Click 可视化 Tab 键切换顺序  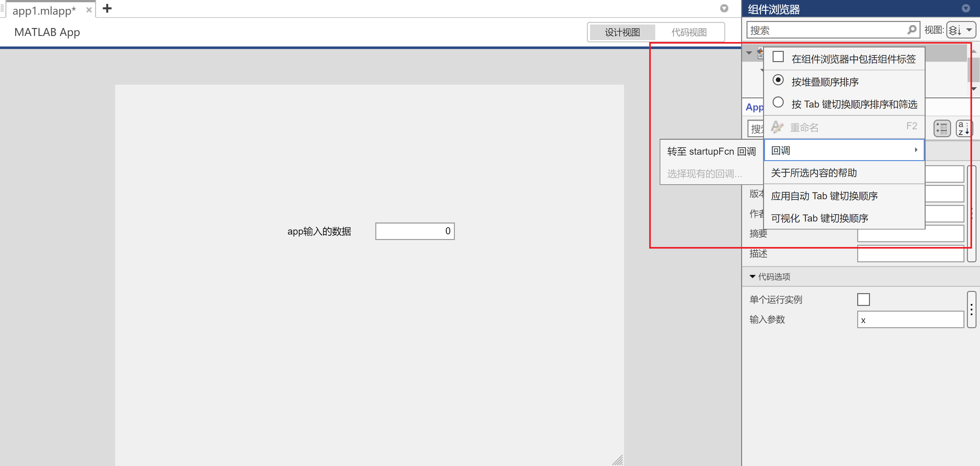[x=819, y=218]
